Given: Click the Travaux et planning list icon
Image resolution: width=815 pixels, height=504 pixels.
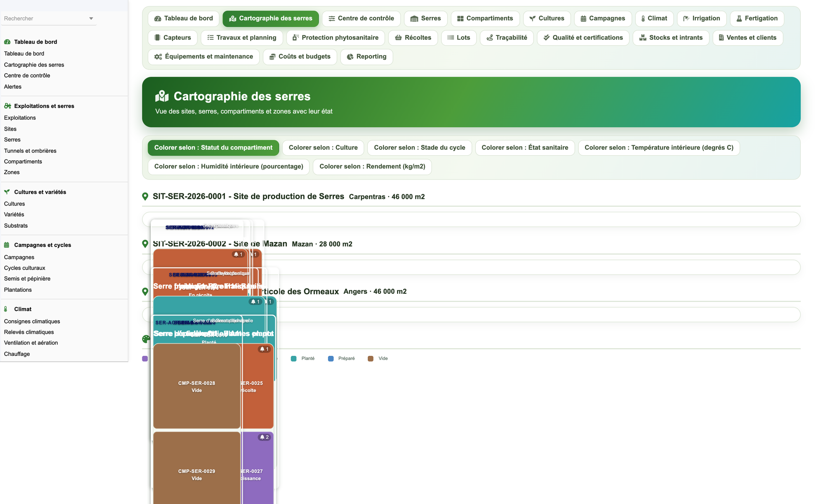Looking at the screenshot, I should click(210, 38).
